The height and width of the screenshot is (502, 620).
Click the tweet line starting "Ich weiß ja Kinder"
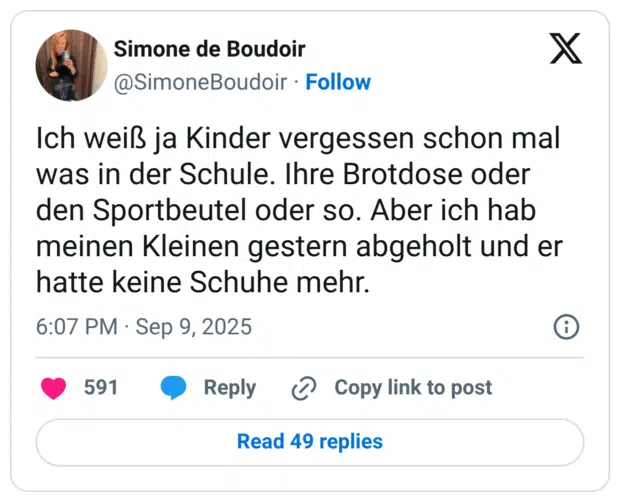(298, 139)
